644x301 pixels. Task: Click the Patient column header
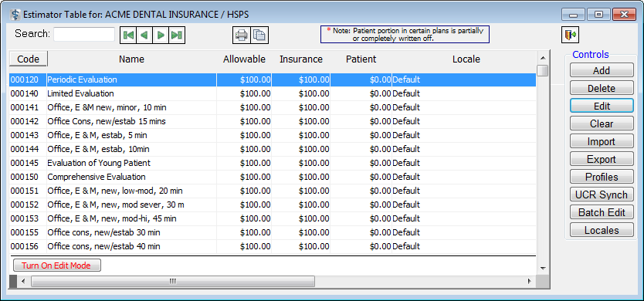pos(361,59)
